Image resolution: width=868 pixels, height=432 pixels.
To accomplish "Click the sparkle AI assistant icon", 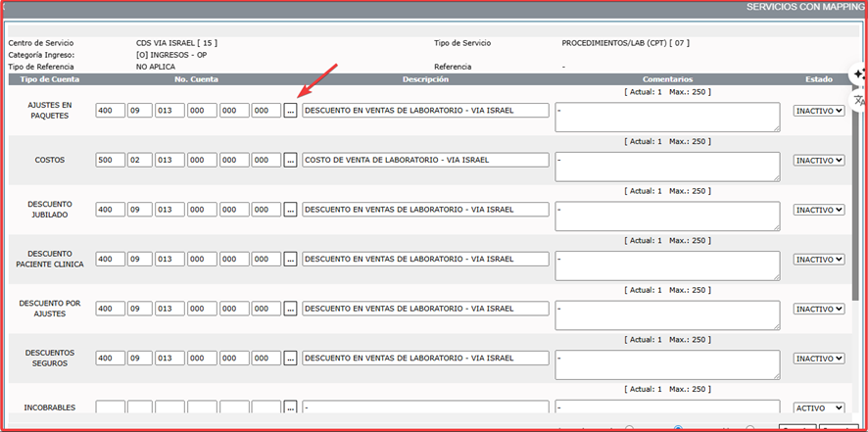I will [x=859, y=75].
